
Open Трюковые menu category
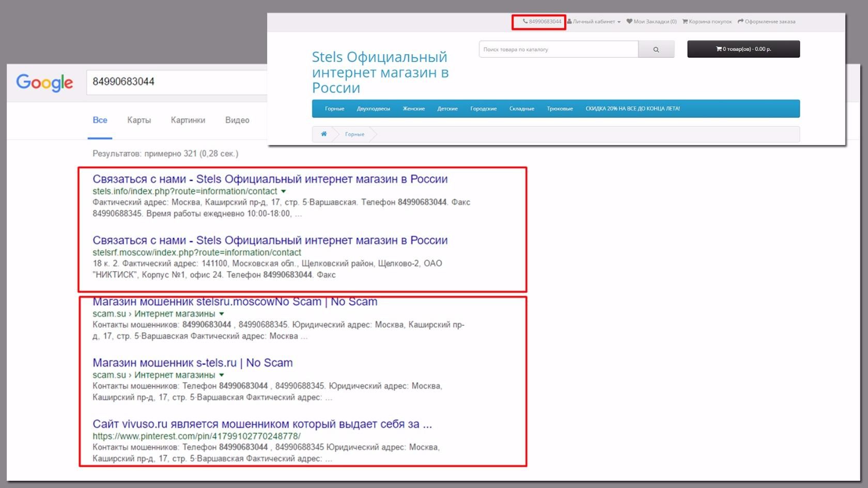tap(560, 109)
